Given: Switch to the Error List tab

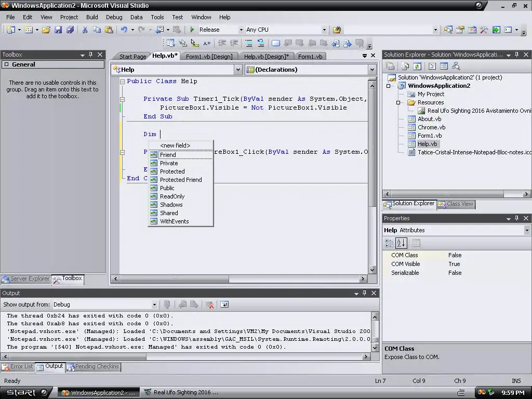Looking at the screenshot, I should (x=18, y=366).
